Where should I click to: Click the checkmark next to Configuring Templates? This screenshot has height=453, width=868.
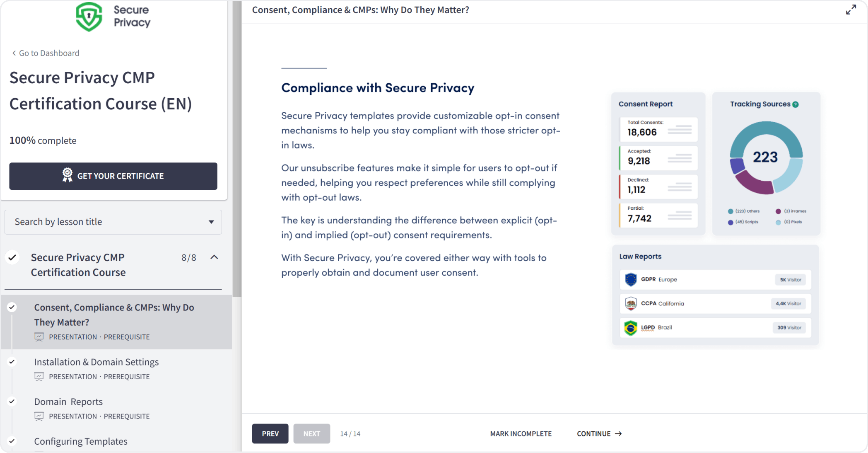[12, 441]
